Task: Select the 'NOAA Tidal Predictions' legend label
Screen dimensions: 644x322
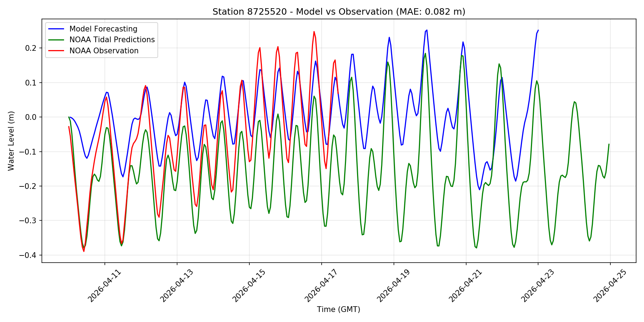Action: tap(112, 40)
